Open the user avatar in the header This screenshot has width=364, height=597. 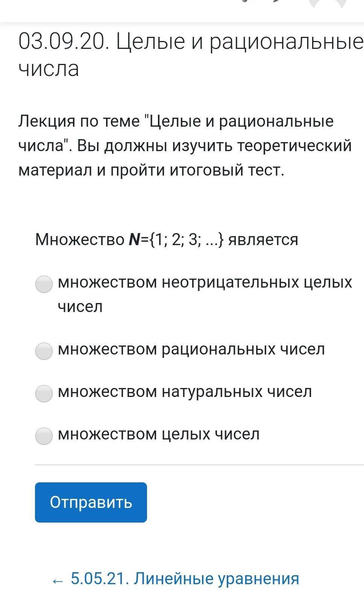pos(328,4)
